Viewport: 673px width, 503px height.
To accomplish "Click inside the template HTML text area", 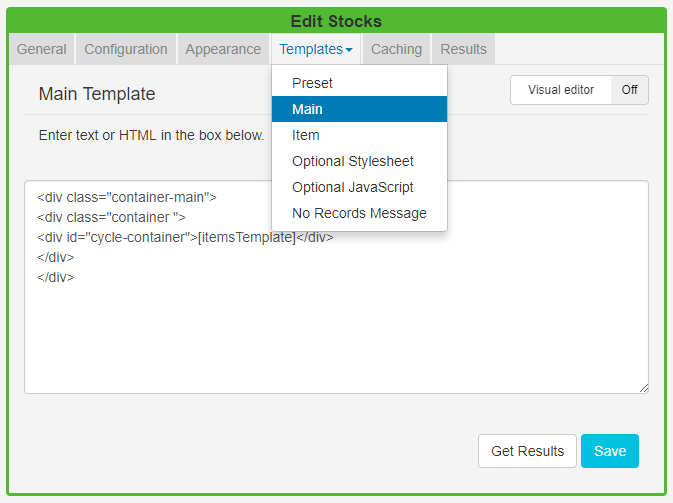I will coord(336,330).
